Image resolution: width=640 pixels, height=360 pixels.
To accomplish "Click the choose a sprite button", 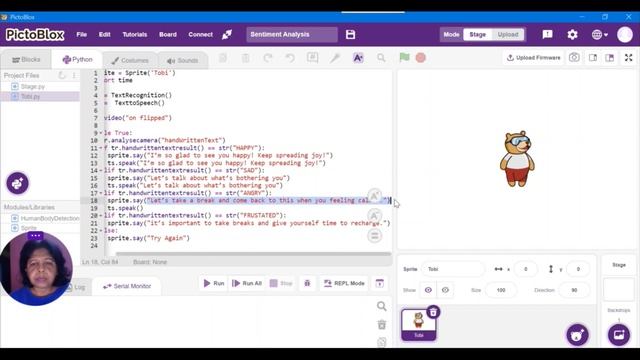I will click(577, 335).
